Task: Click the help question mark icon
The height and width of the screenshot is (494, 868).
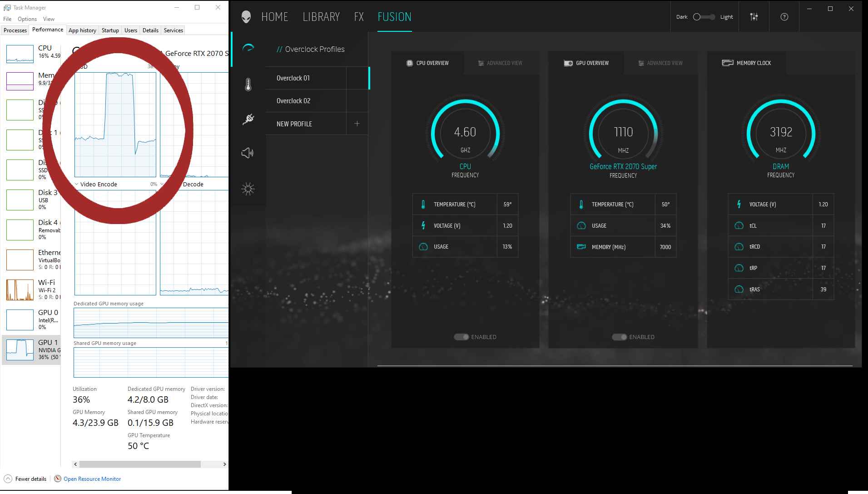Action: tap(784, 17)
